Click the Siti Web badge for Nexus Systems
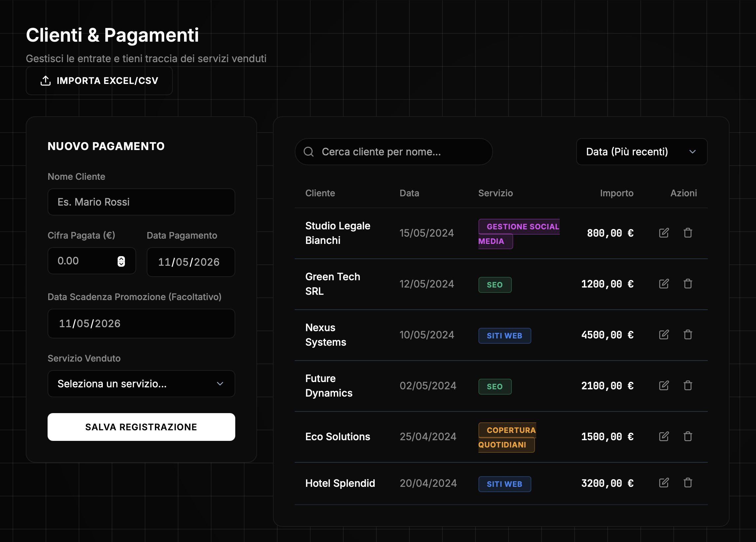 [505, 336]
